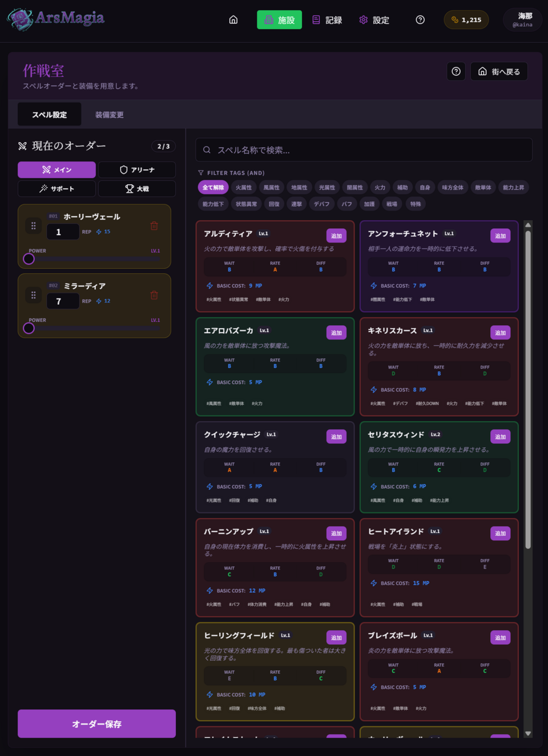
Task: Enable the 回復 filter tag
Action: [x=275, y=204]
